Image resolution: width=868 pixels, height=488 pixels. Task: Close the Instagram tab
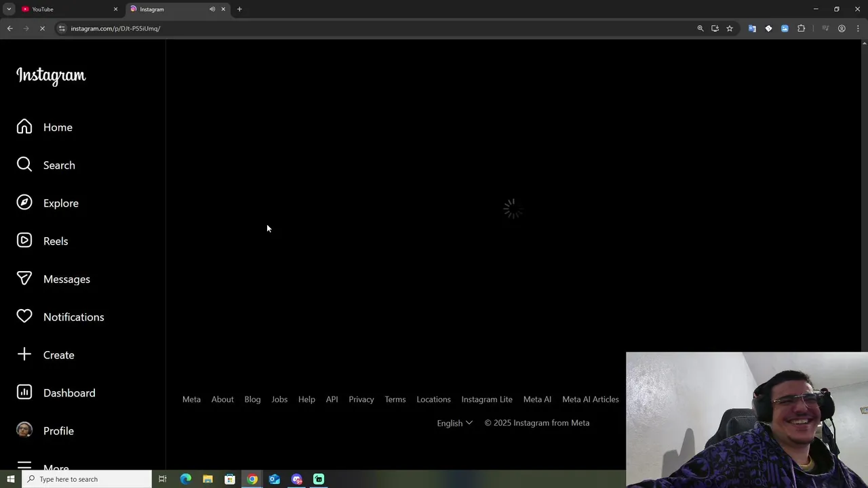click(x=223, y=9)
